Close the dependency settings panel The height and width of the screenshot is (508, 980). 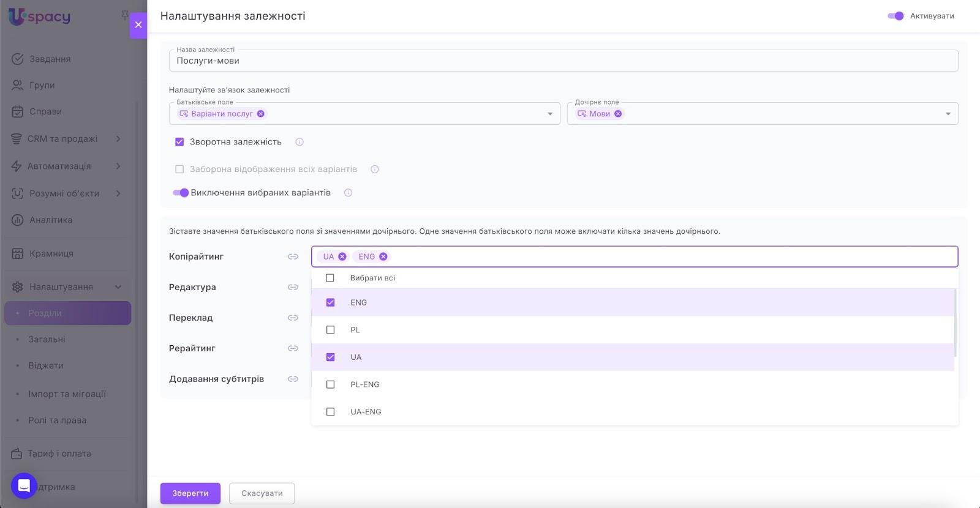coord(138,25)
